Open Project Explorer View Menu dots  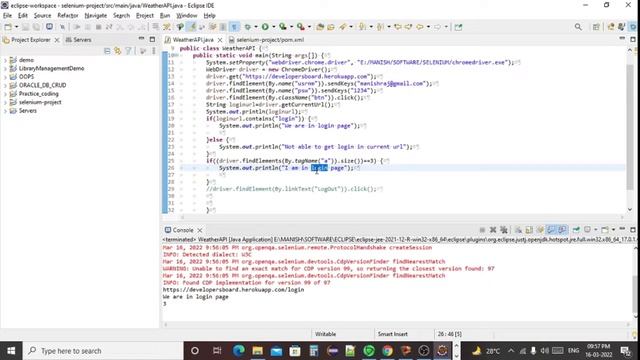[x=153, y=51]
